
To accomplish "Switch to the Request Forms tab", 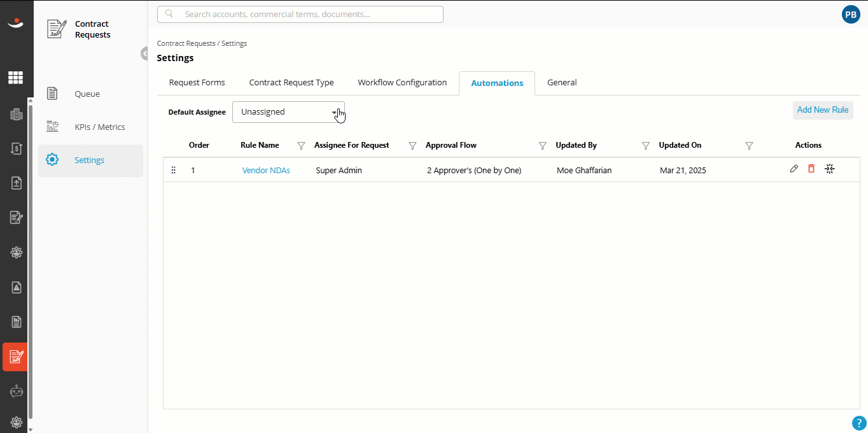I will tap(197, 83).
